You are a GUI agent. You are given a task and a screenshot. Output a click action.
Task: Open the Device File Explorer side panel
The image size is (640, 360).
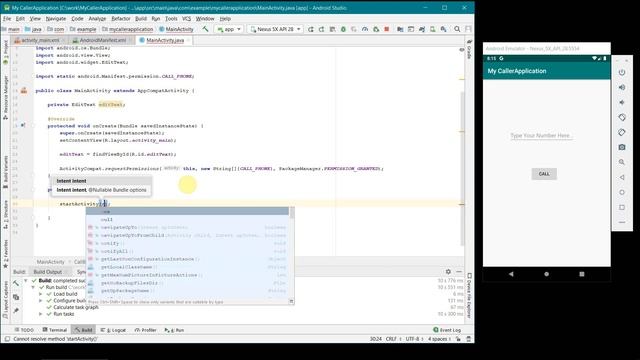pos(469,295)
